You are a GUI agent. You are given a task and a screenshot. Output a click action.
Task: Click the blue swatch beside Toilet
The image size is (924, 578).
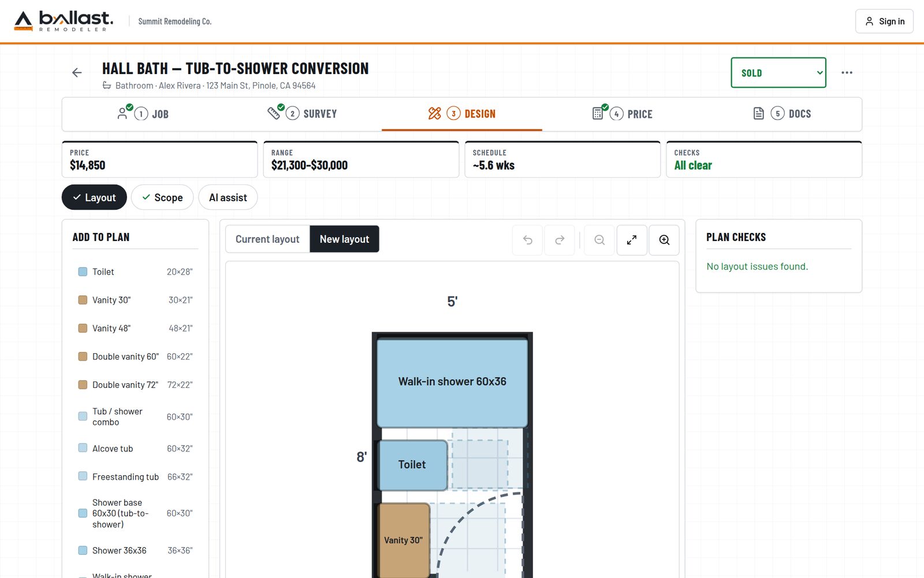pos(83,272)
